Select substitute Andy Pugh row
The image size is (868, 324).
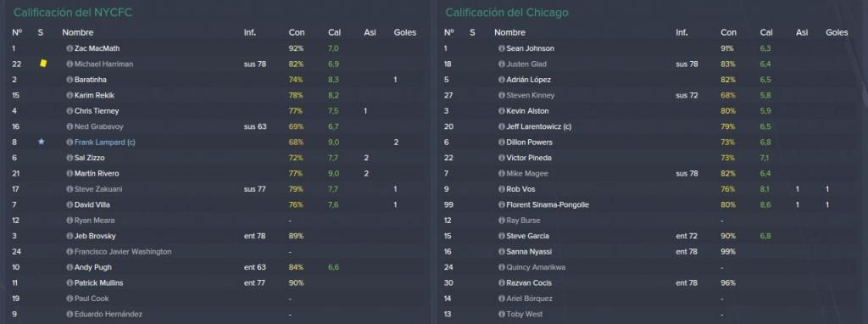pos(215,267)
